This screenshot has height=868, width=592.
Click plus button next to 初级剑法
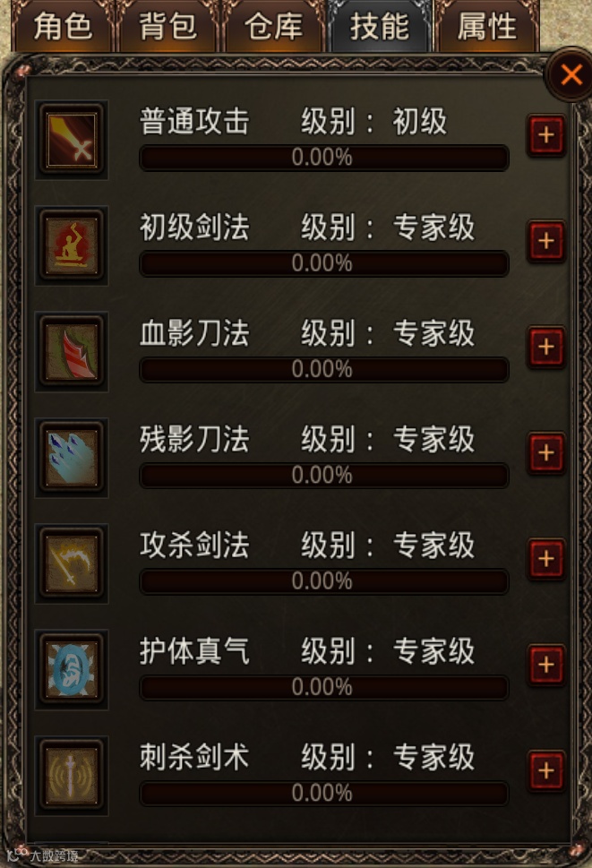546,241
